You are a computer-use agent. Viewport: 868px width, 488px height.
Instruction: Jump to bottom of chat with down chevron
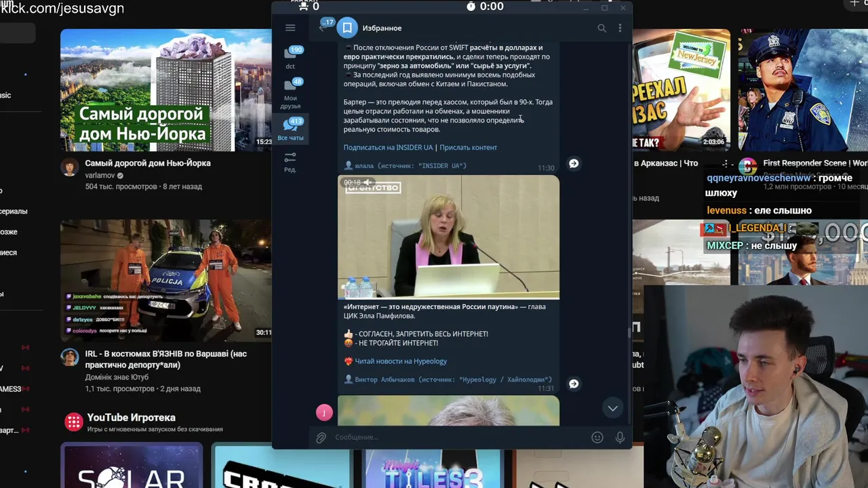point(612,408)
